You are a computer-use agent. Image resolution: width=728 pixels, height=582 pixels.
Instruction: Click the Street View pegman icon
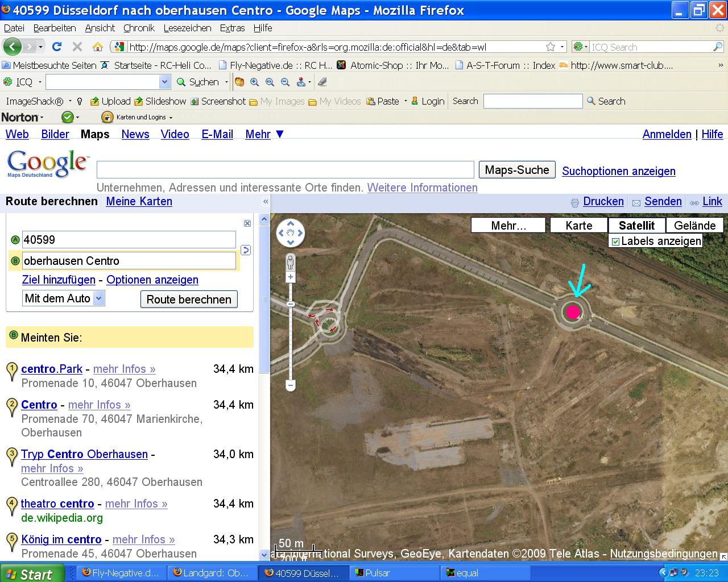[291, 262]
